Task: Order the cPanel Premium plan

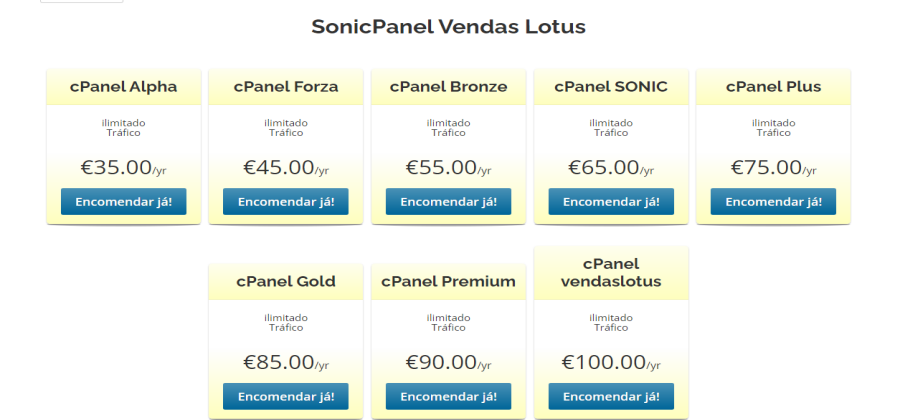Action: coord(448,396)
